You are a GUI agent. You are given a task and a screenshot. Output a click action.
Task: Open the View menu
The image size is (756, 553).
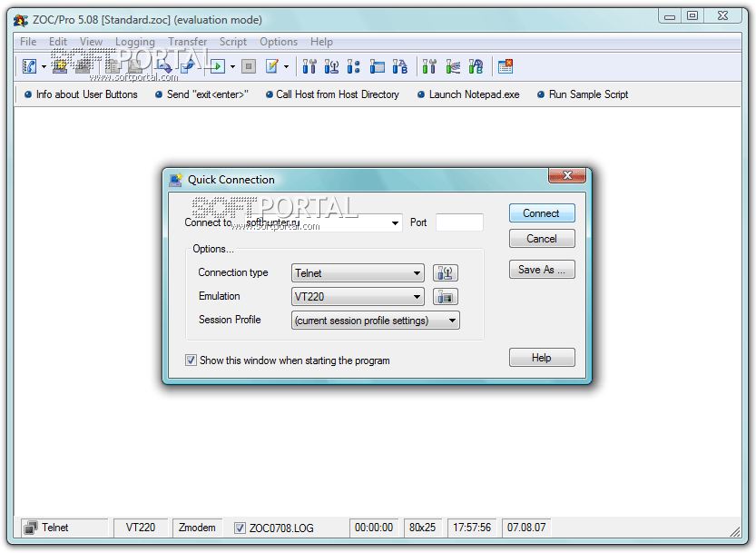click(x=91, y=42)
